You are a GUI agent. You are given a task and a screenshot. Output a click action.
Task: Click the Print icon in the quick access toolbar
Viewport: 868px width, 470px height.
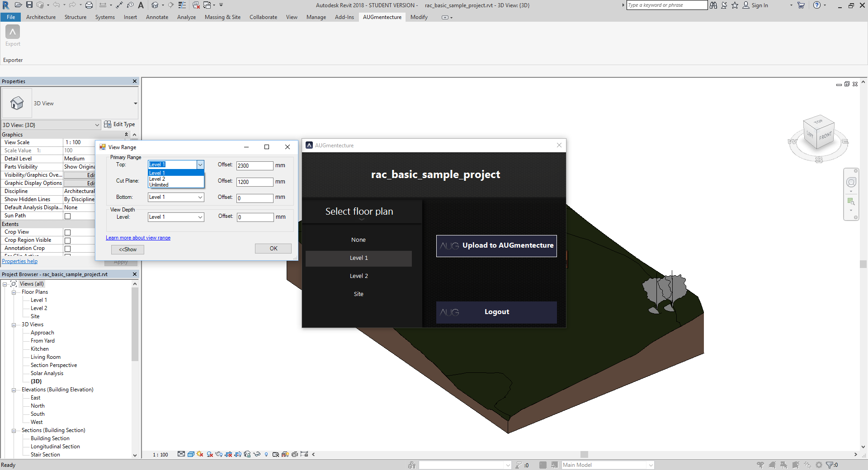[x=89, y=5]
